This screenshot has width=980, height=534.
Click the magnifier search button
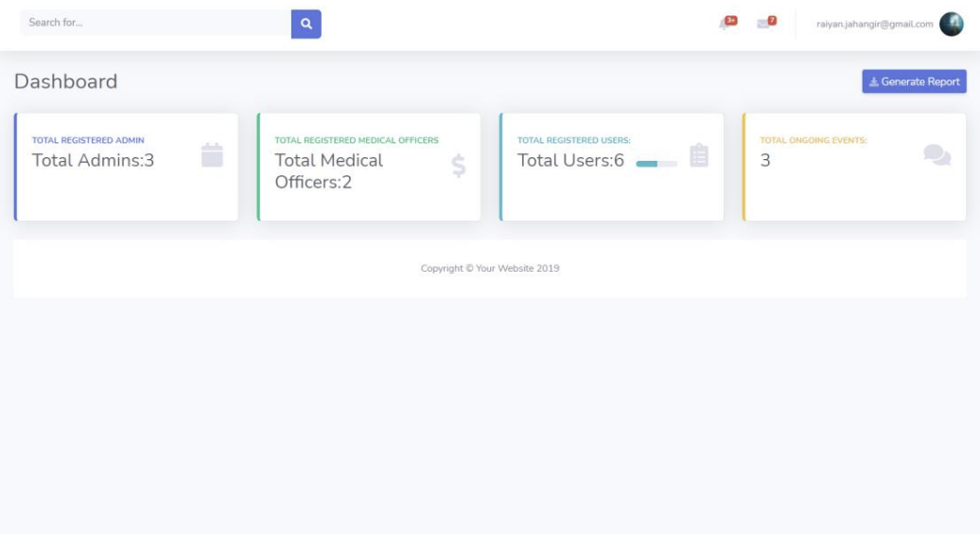[x=306, y=24]
